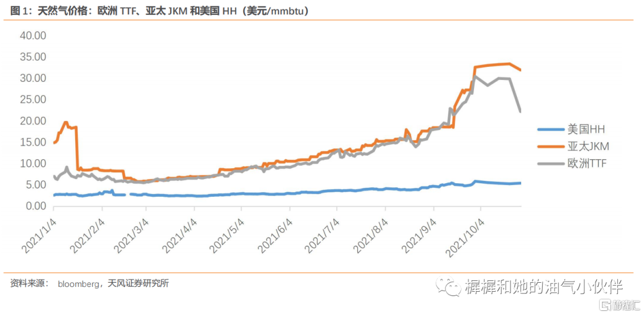Viewport: 644px width, 315px height.
Task: Select the orange 亚太JKM legend line swatch
Action: 550,146
